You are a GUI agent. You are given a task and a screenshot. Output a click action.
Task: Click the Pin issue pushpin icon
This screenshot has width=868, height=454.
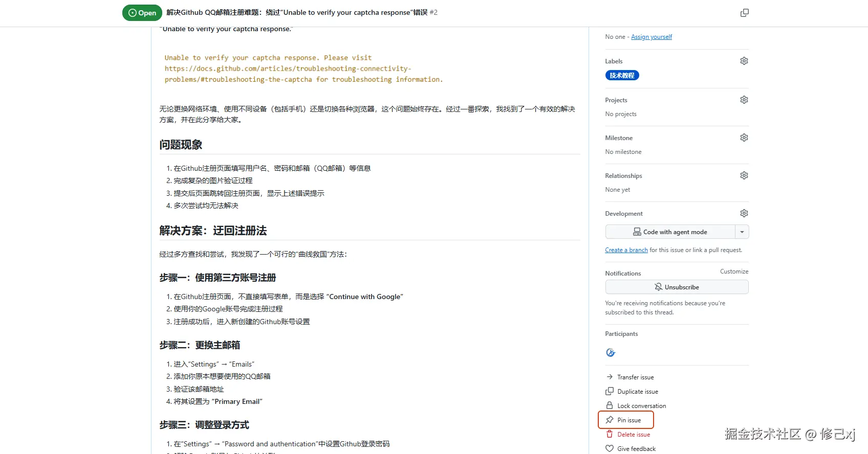[610, 420]
